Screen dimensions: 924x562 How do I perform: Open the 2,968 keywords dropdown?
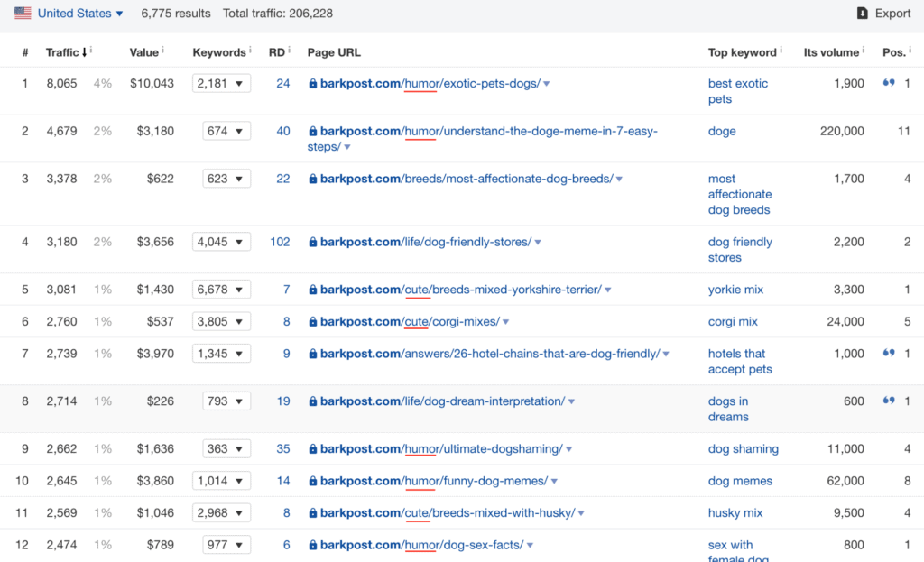(x=221, y=513)
